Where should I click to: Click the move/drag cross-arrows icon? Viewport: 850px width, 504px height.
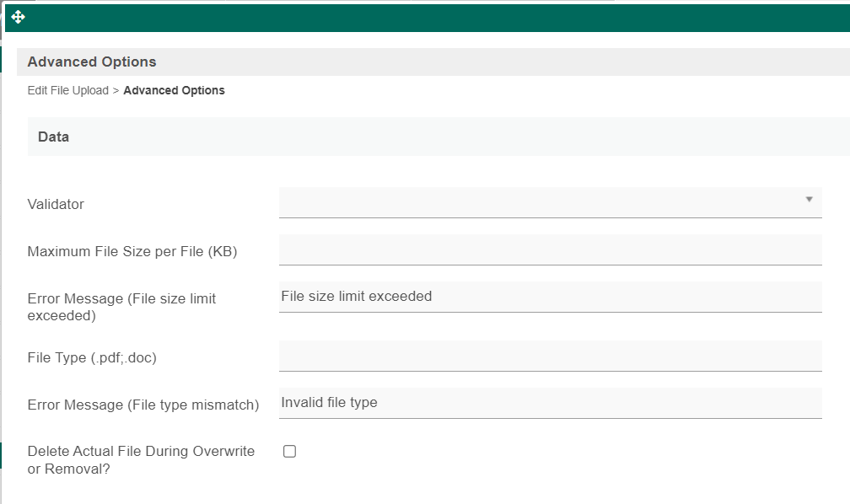point(19,17)
